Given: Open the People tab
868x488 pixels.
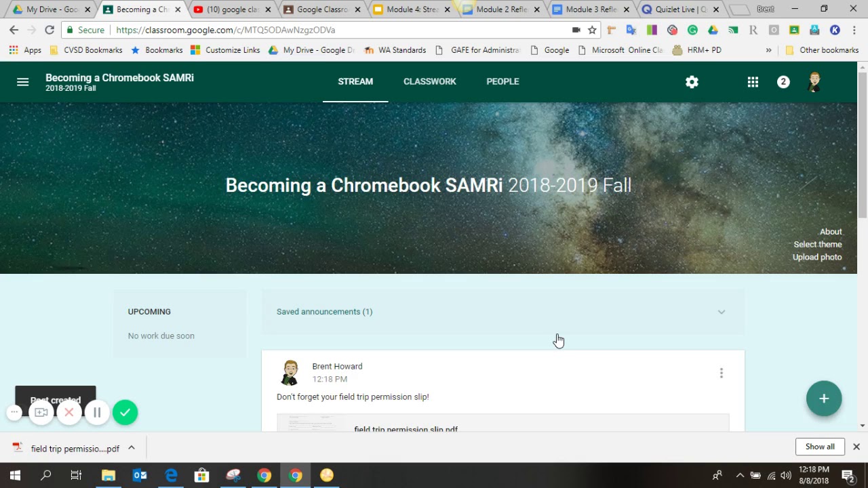Looking at the screenshot, I should pos(502,81).
